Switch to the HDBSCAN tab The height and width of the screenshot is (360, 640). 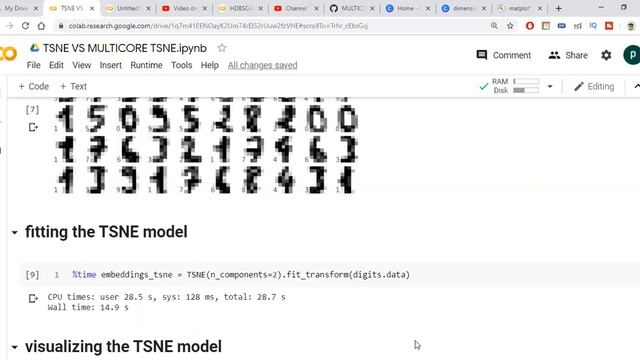coord(240,8)
